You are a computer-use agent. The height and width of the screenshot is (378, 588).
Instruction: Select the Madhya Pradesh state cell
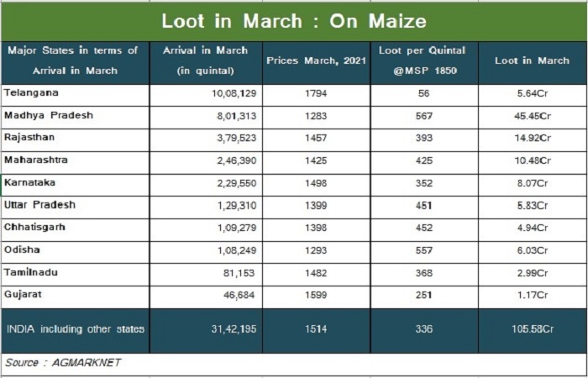49,115
